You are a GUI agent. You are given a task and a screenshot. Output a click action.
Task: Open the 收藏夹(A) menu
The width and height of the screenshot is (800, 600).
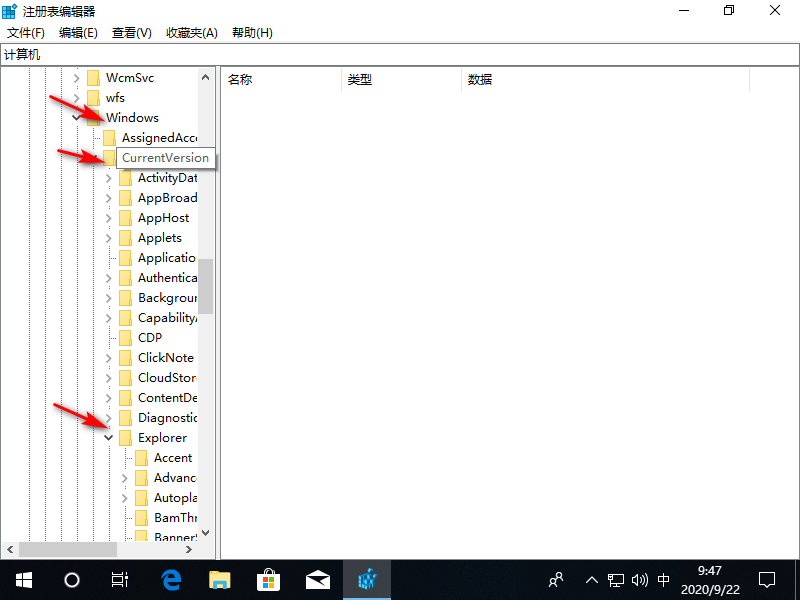click(x=191, y=32)
